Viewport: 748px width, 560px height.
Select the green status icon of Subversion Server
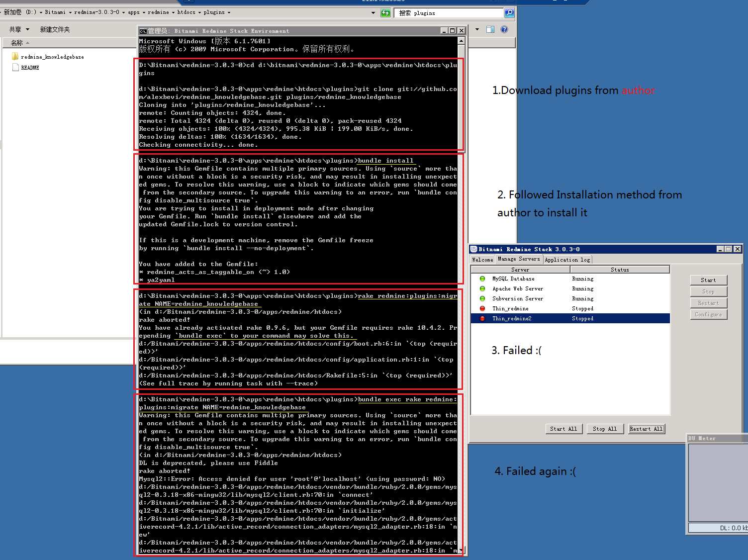pos(482,299)
